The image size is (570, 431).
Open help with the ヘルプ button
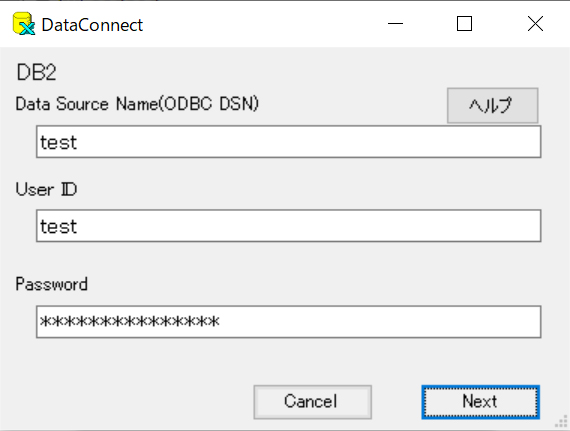point(492,105)
